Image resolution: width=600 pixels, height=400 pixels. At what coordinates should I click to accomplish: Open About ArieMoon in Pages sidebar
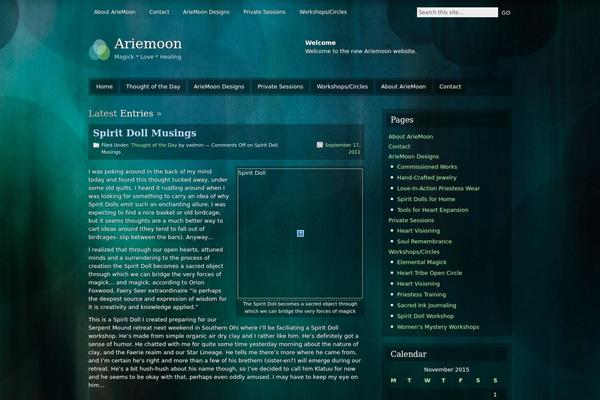[411, 137]
